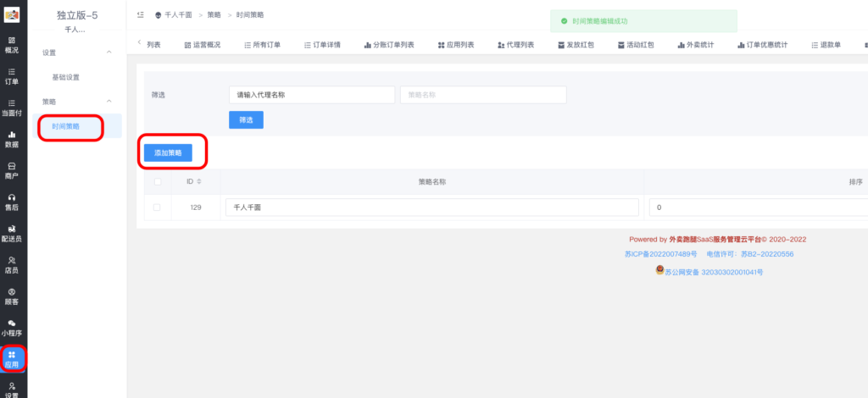The width and height of the screenshot is (868, 398).
Task: Click the 添加策略 add strategy button
Action: pos(169,152)
